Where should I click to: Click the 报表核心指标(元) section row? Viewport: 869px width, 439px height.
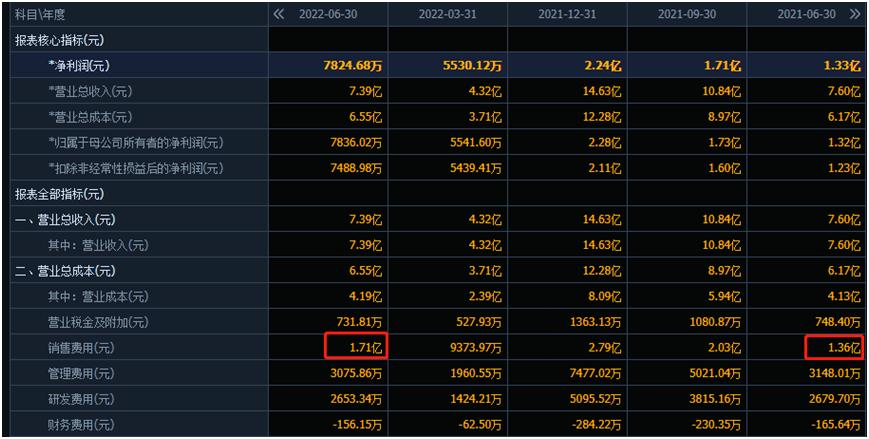[60, 40]
